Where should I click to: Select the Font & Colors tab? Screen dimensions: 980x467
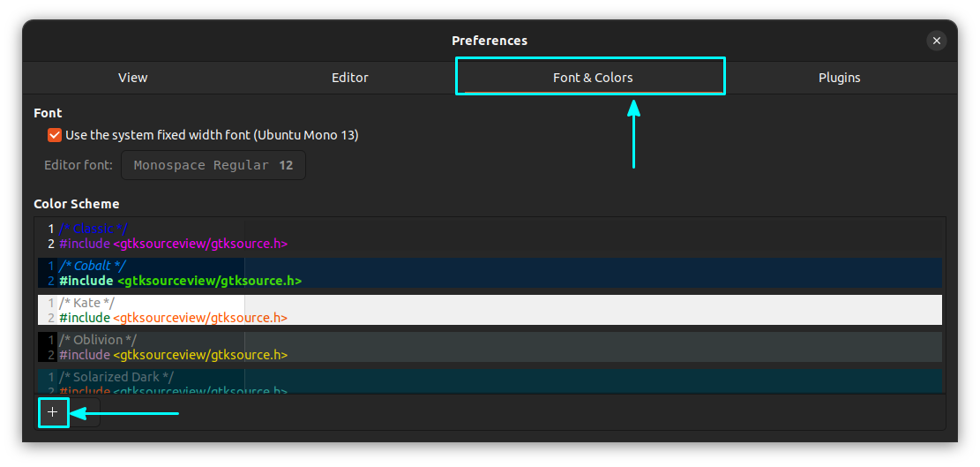(593, 78)
